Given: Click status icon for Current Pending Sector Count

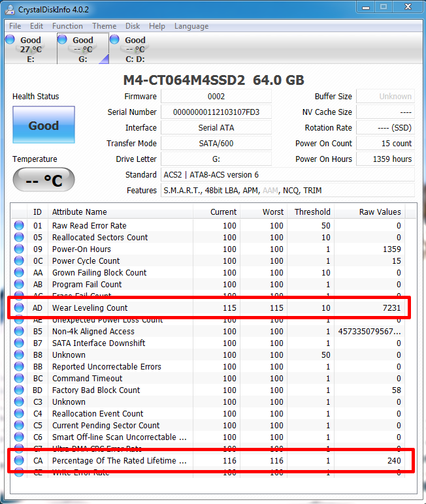Looking at the screenshot, I should coord(19,425).
